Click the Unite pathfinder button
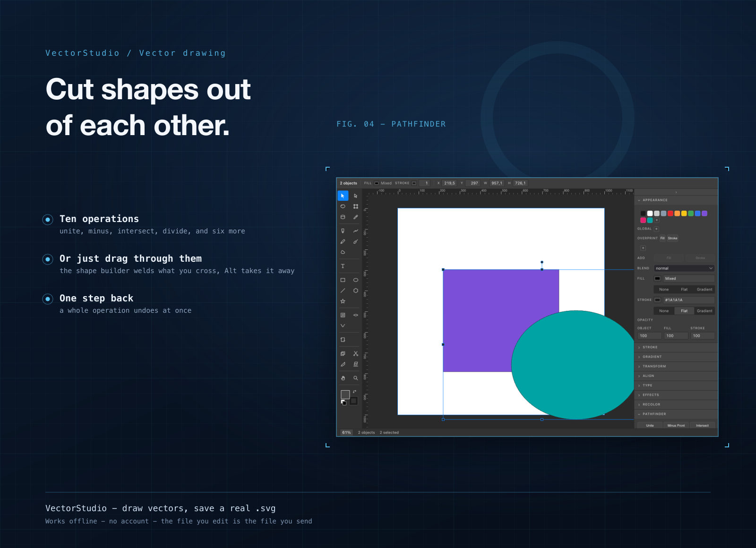This screenshot has width=756, height=548. 650,426
